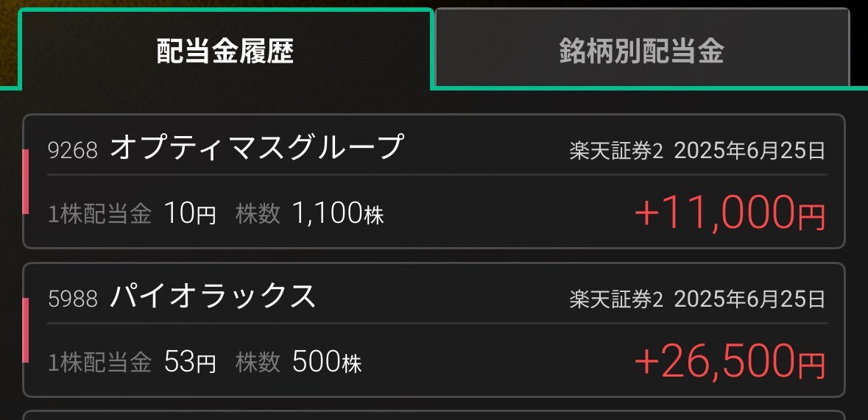Viewport: 868px width, 420px height.
Task: Click stock code 9268
Action: pyautogui.click(x=73, y=150)
